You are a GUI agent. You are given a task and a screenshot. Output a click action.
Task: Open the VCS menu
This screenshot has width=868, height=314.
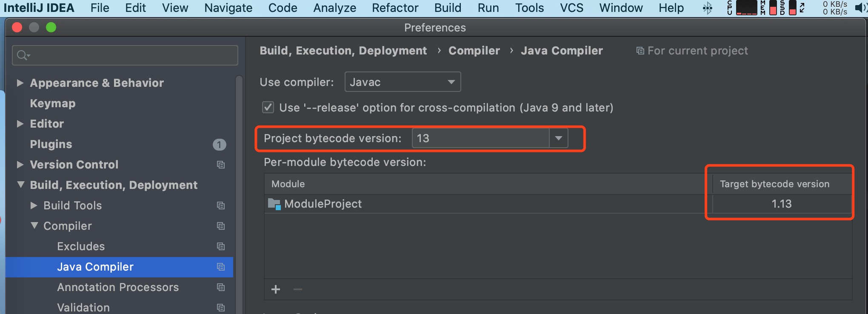pos(571,8)
